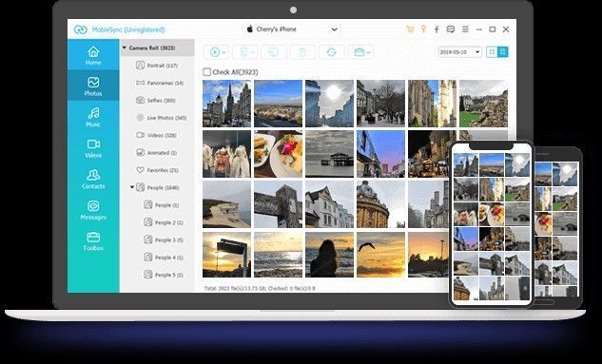Viewport: 602px width, 364px height.
Task: Open the Export to device dropdown arrow
Action: pyautogui.click(x=253, y=52)
